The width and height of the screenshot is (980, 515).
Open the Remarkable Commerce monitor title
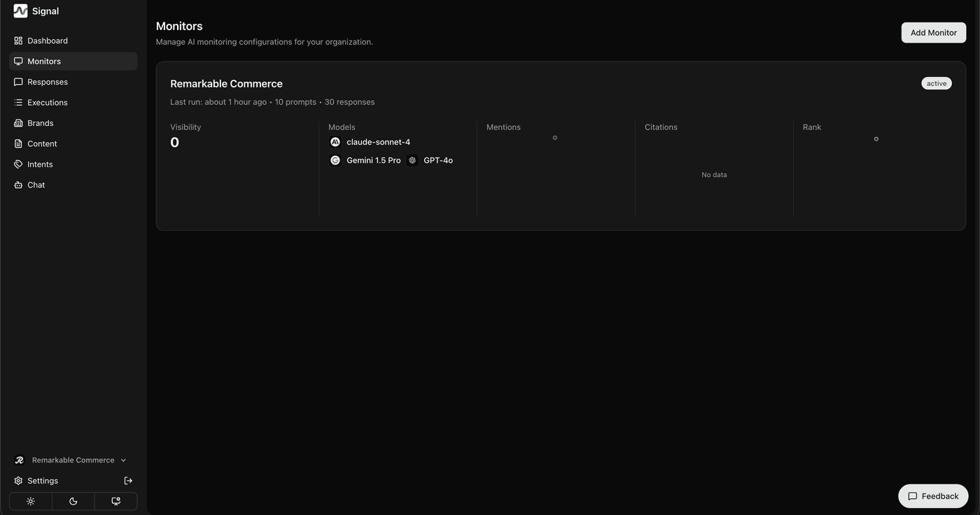tap(226, 84)
